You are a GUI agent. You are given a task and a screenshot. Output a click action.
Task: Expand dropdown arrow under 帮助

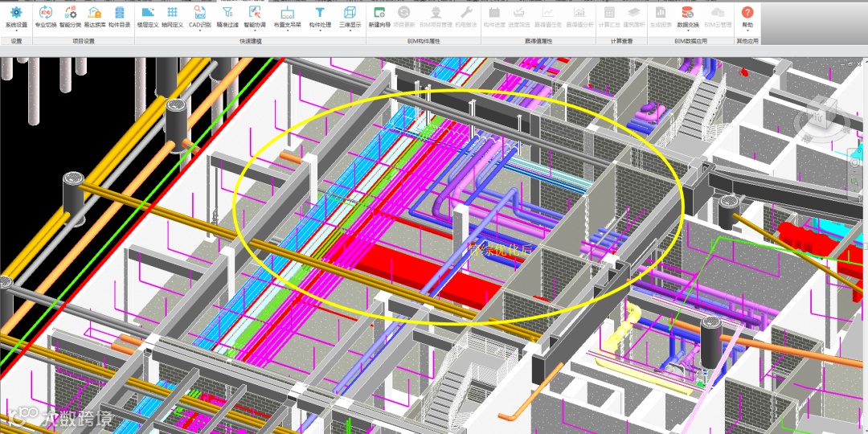(747, 31)
